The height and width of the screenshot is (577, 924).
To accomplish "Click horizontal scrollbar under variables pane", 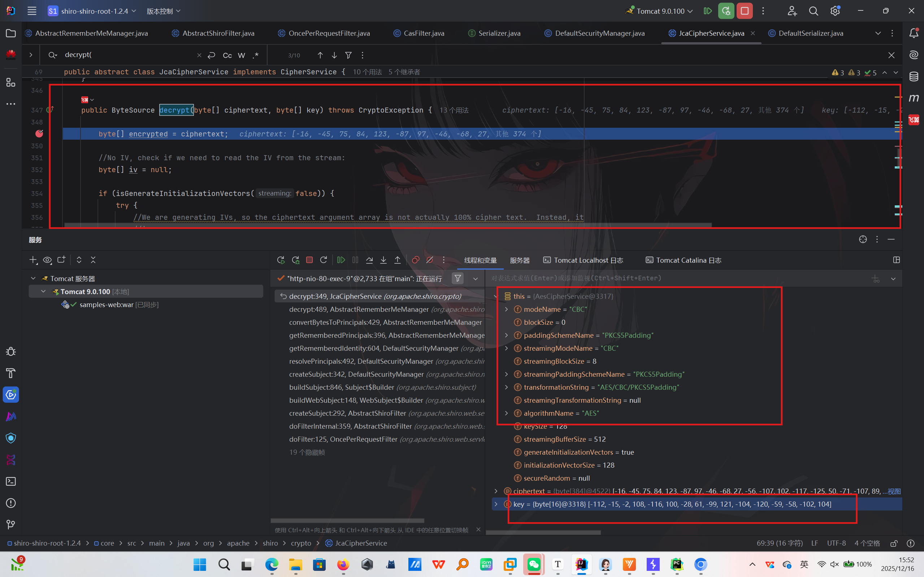I will [543, 532].
